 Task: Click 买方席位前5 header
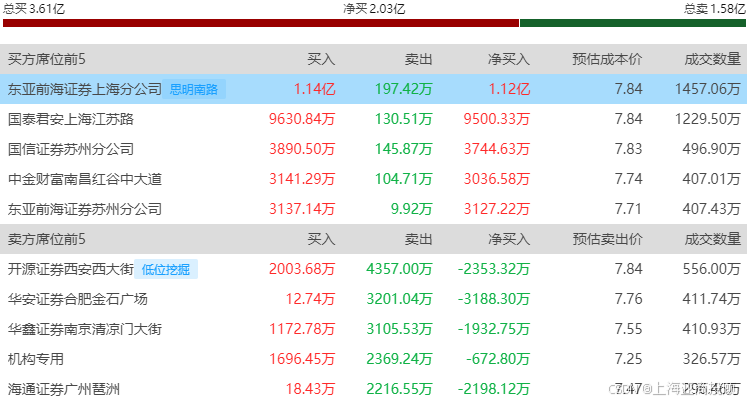click(47, 59)
